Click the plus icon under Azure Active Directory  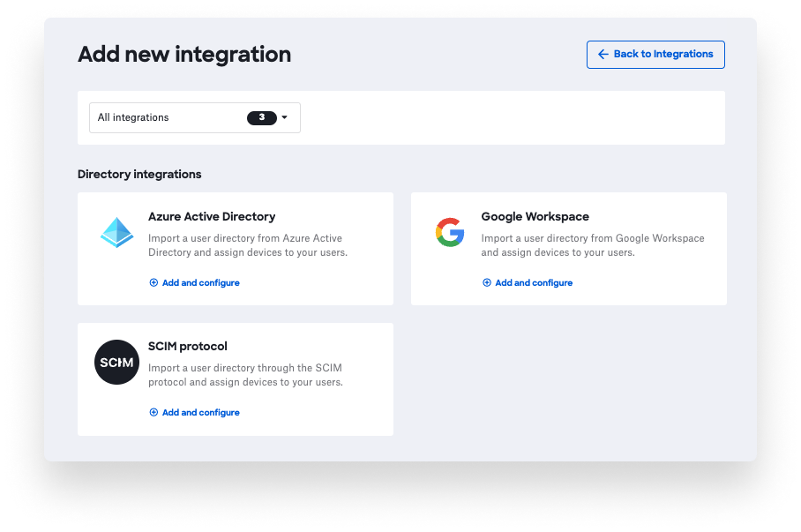tap(153, 283)
